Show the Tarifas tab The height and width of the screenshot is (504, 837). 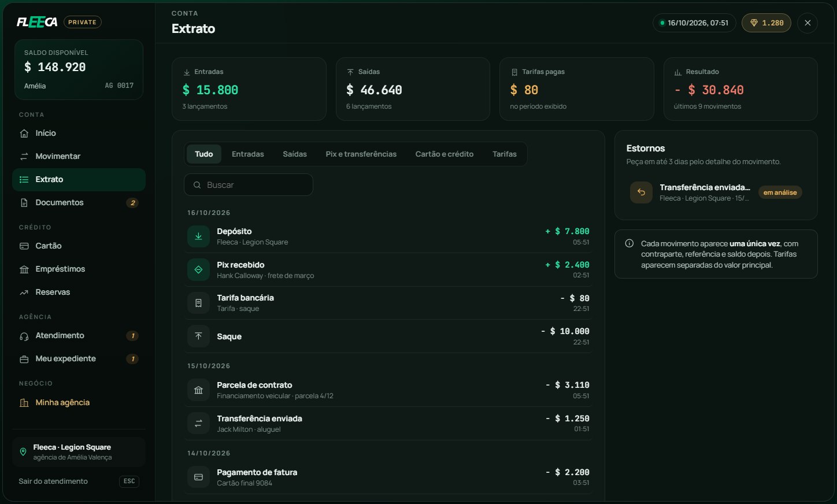pyautogui.click(x=505, y=154)
